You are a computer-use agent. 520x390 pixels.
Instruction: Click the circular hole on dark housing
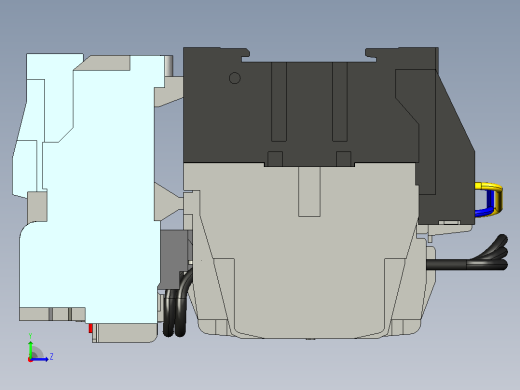235,78
